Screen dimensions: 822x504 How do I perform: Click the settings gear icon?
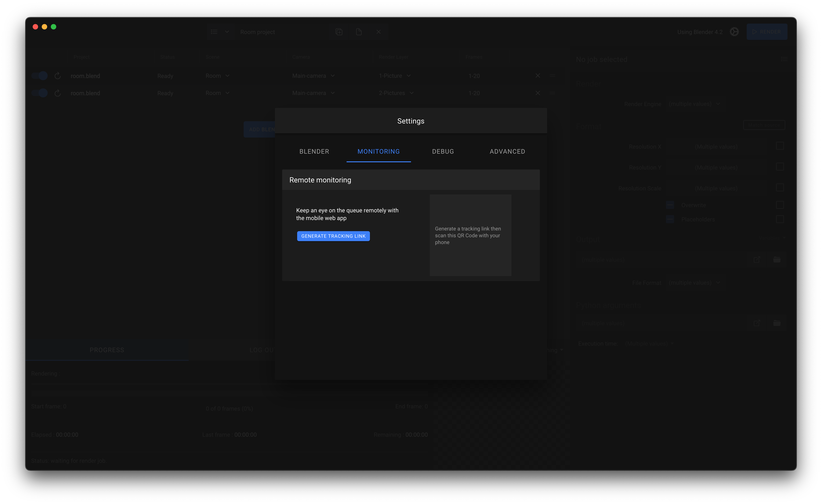coord(734,32)
